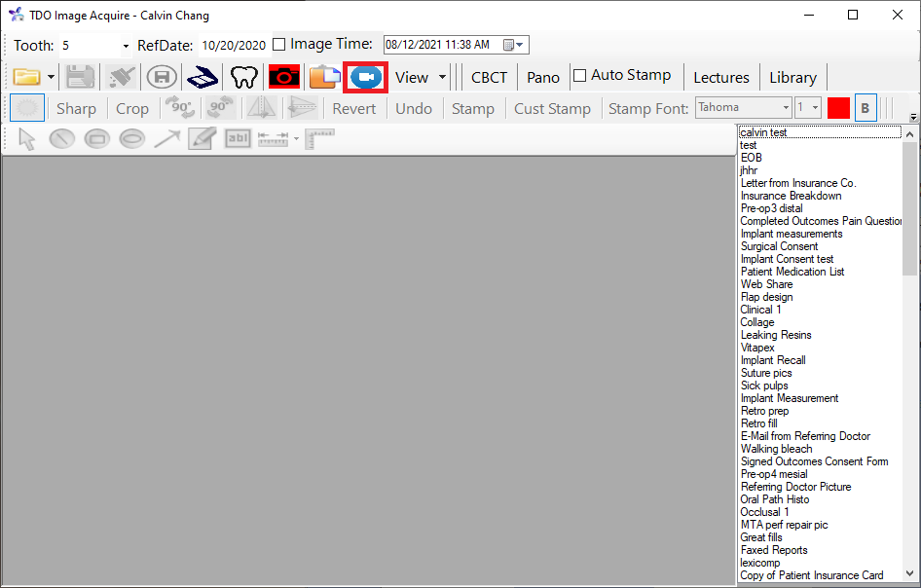Click the paste from clipboard icon
Viewport: 921px width, 588px height.
click(324, 77)
